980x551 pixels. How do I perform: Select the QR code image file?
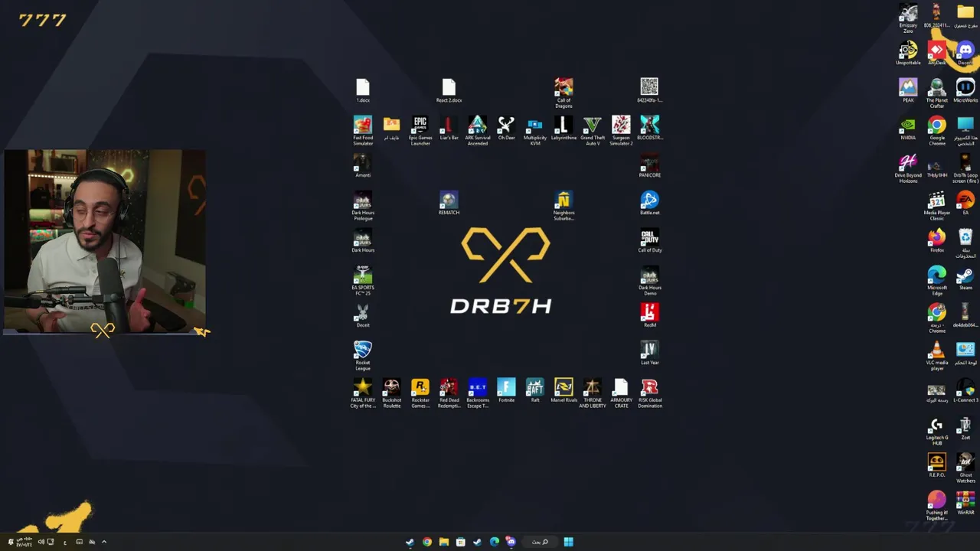(x=649, y=90)
